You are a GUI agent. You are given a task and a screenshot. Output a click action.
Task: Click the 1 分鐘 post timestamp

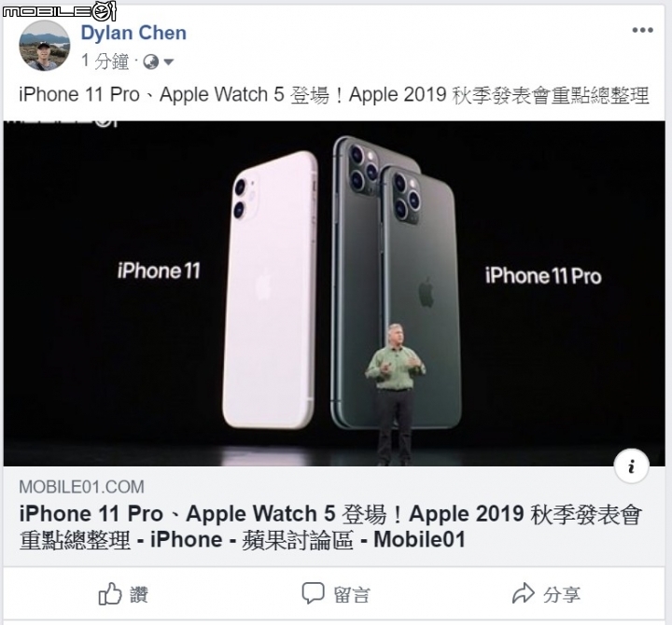[x=105, y=62]
